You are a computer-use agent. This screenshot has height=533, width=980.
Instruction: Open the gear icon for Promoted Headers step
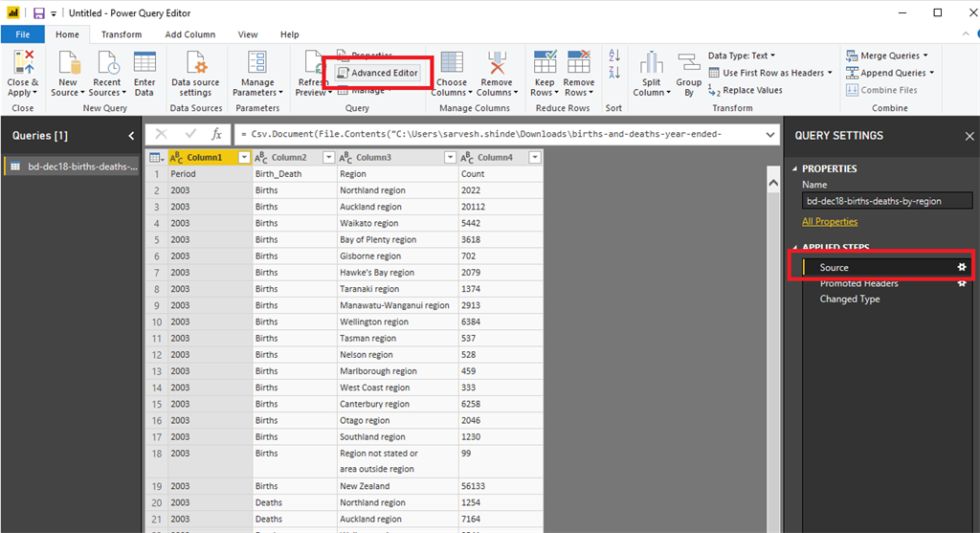pyautogui.click(x=962, y=283)
